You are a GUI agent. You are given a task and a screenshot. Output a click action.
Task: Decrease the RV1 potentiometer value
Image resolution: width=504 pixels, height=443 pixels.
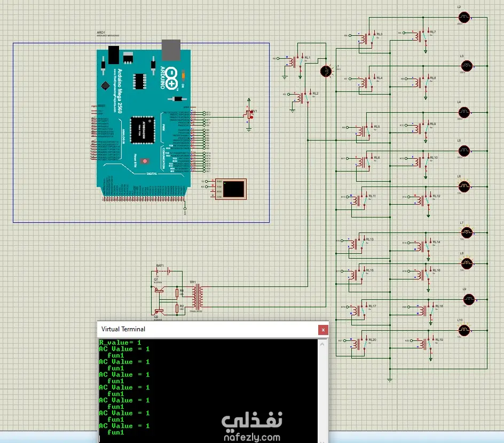[x=251, y=117]
